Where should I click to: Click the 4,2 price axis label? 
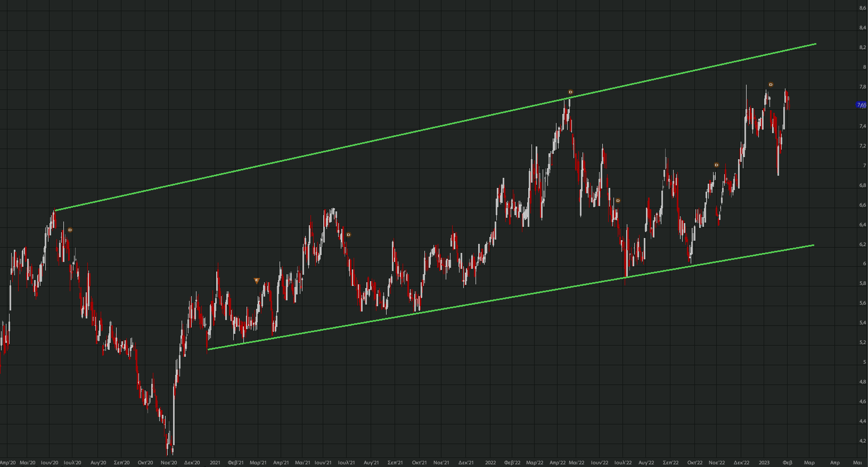tap(862, 441)
